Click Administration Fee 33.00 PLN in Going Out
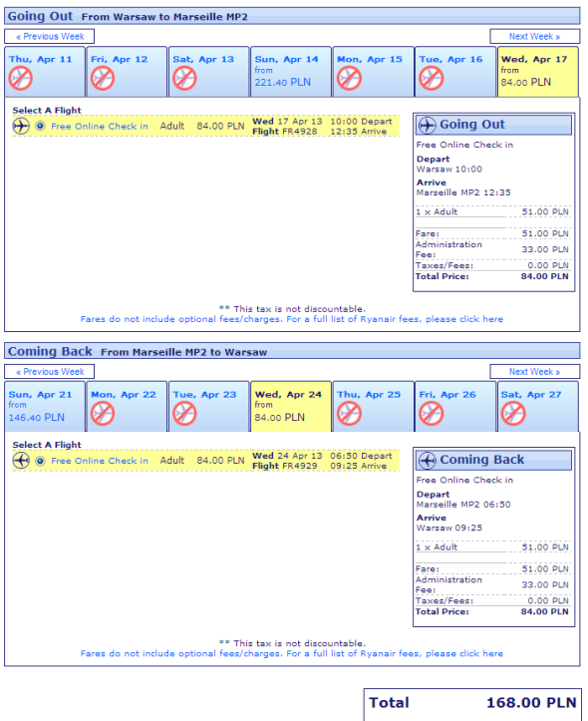This screenshot has height=721, width=588. [545, 249]
